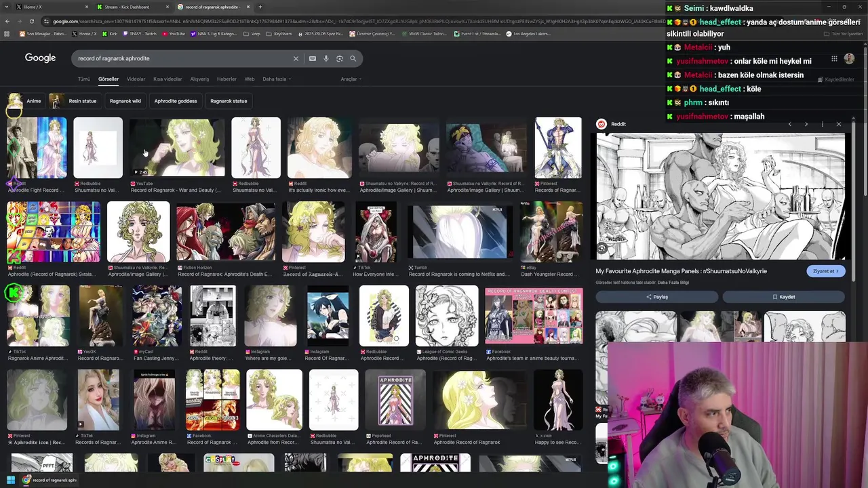The image size is (868, 488).
Task: Select the Videolar search tab
Action: [x=136, y=79]
